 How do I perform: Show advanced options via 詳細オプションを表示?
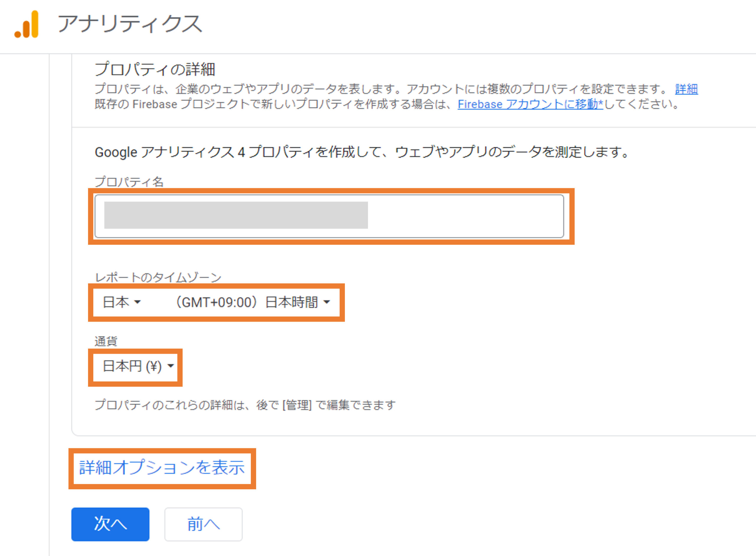[x=162, y=468]
